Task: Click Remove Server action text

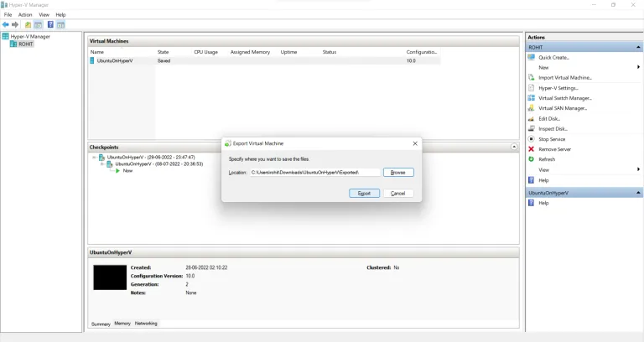Action: tap(555, 149)
